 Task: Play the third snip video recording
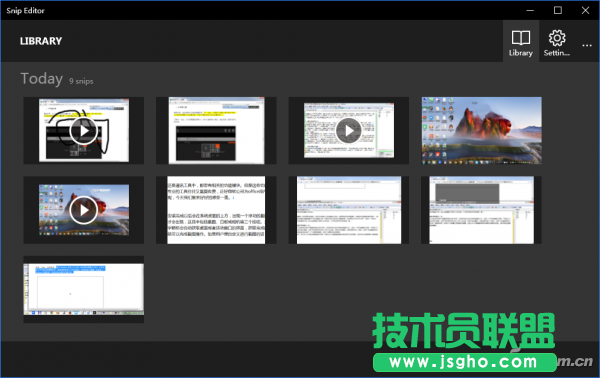click(349, 130)
